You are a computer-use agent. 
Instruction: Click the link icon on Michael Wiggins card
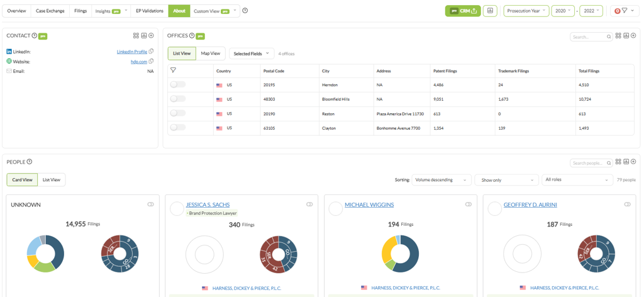click(468, 204)
